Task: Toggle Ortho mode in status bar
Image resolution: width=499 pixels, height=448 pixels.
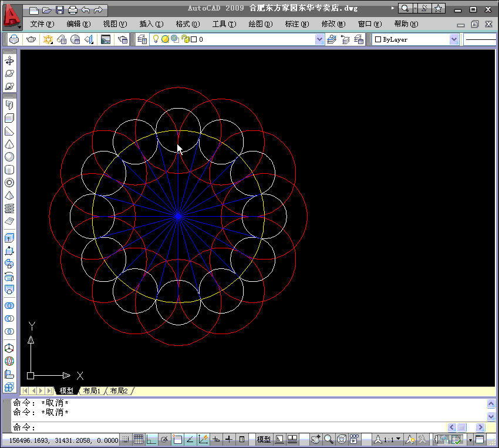Action: [x=151, y=439]
